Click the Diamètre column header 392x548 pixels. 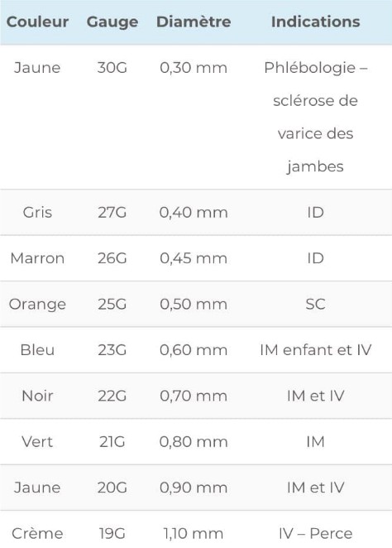coord(194,22)
